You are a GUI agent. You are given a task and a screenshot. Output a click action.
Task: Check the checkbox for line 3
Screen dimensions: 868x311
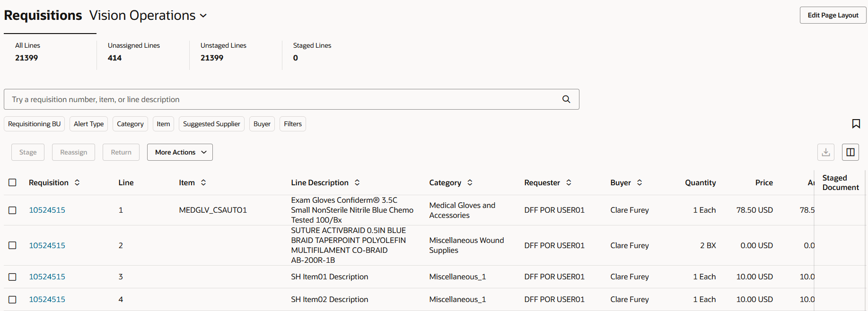(x=12, y=276)
